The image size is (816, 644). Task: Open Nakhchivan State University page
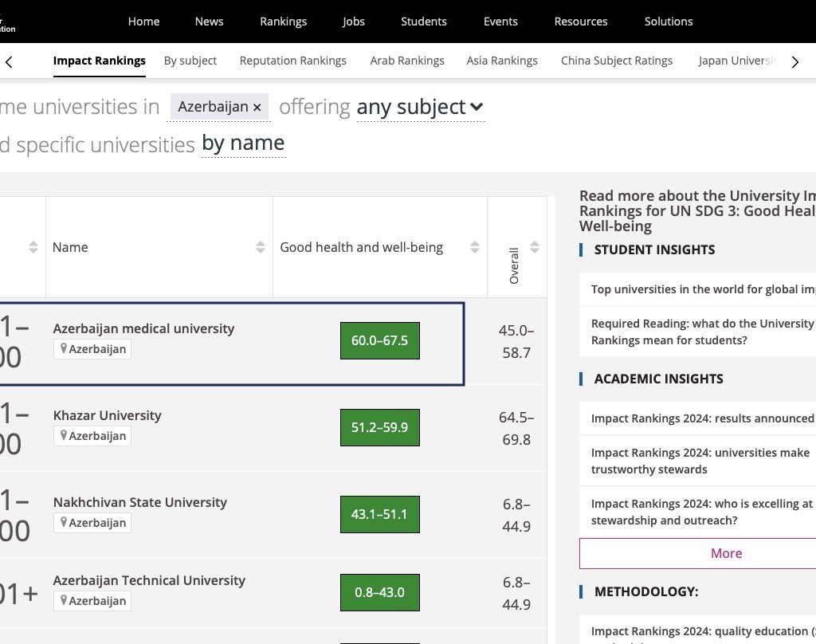140,502
